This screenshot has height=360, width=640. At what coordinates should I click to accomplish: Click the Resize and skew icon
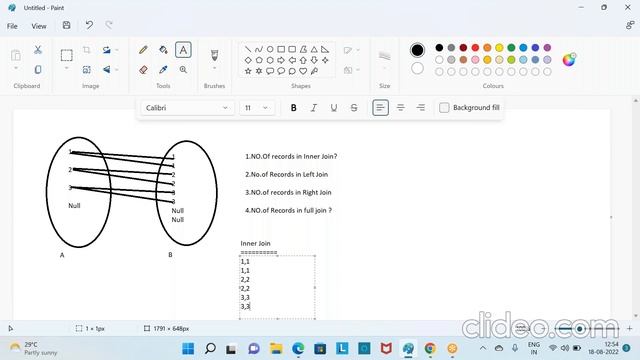tap(87, 70)
